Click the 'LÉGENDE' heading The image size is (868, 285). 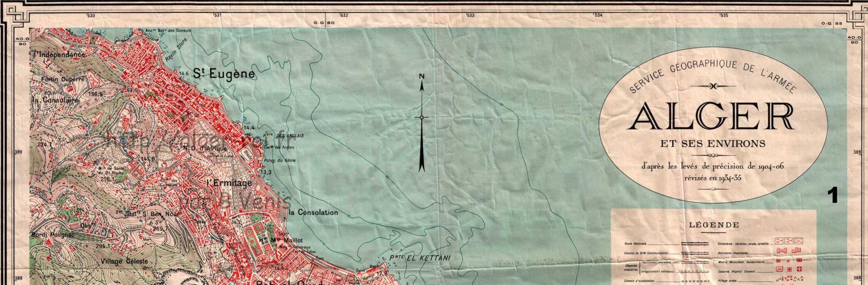[x=714, y=225]
